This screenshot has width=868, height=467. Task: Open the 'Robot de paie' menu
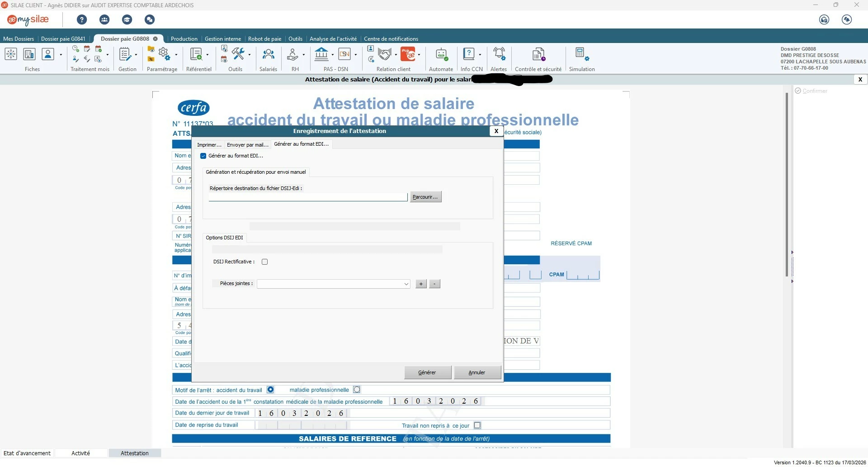click(x=264, y=39)
